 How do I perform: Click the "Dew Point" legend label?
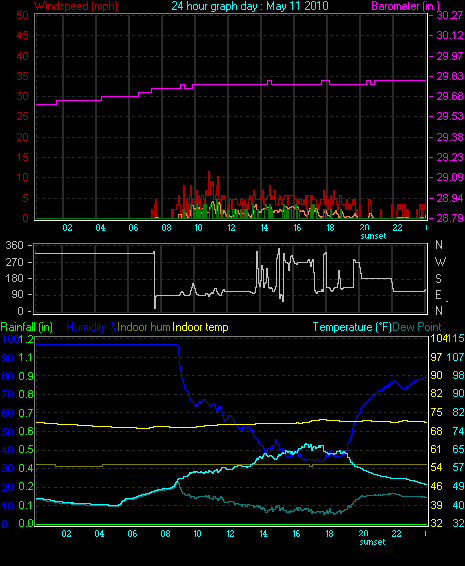pyautogui.click(x=417, y=327)
